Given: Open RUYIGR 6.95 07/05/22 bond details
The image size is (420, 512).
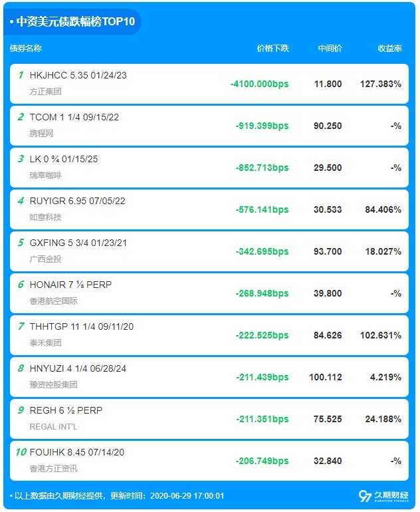Looking at the screenshot, I should click(77, 201).
